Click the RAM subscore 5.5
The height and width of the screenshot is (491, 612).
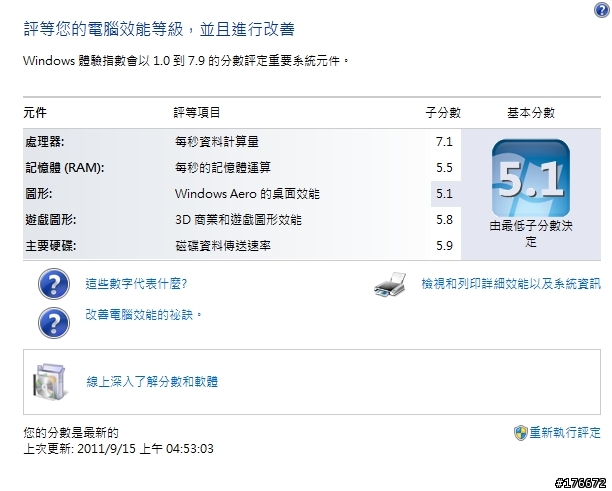tap(444, 168)
